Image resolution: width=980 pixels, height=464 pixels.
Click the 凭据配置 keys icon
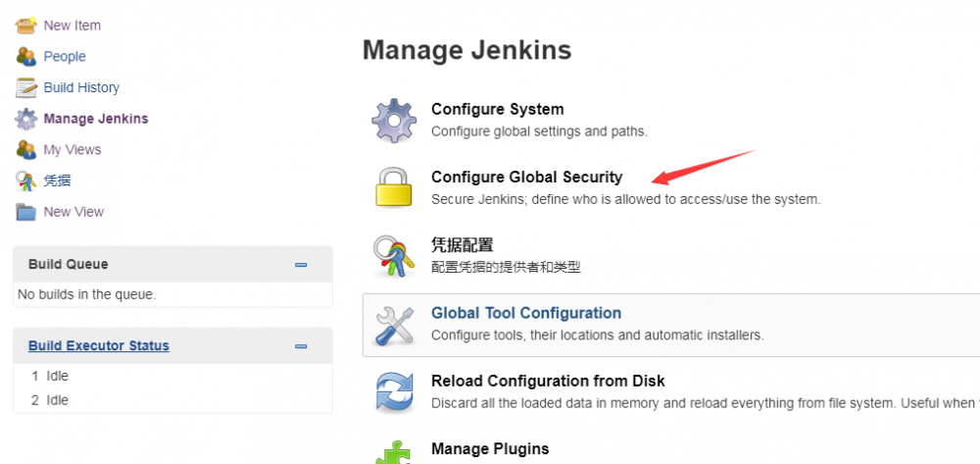click(x=394, y=256)
